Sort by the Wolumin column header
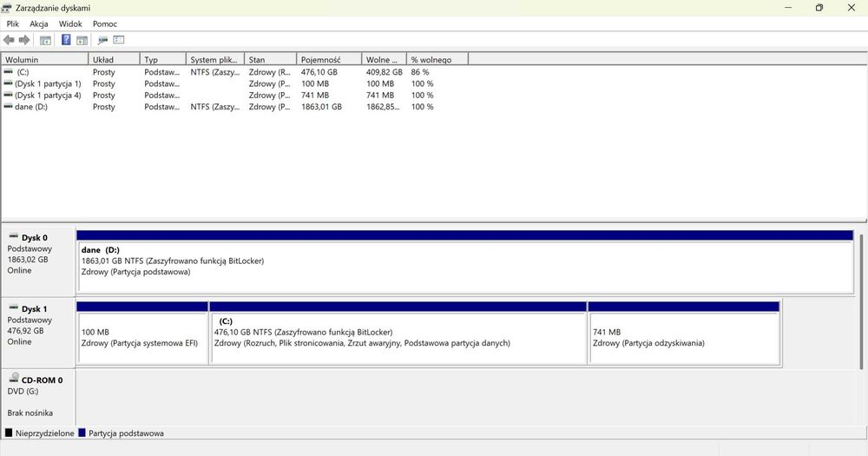 point(45,59)
